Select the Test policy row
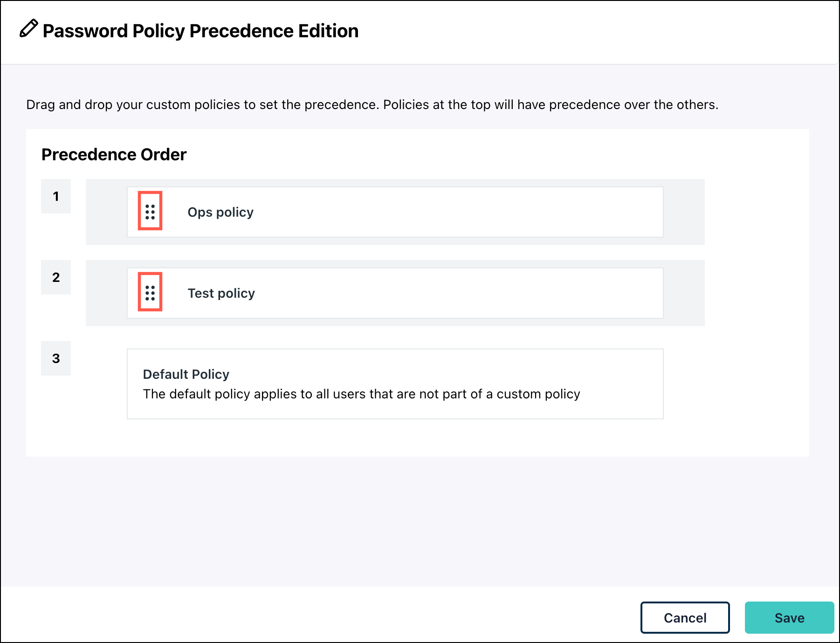The width and height of the screenshot is (840, 643). [395, 293]
